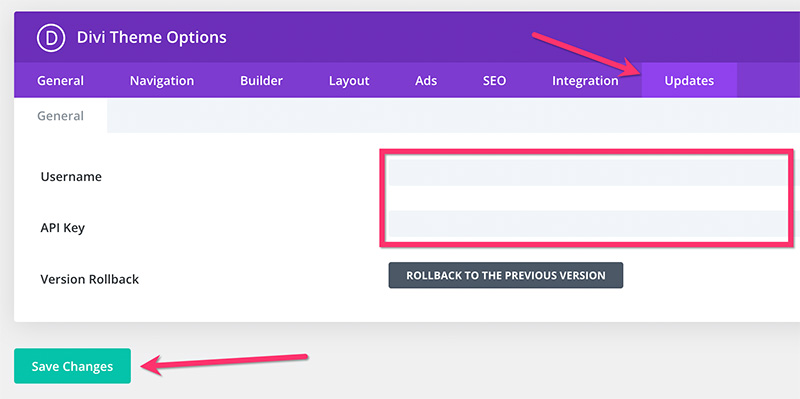Click the Username label text

(x=71, y=177)
